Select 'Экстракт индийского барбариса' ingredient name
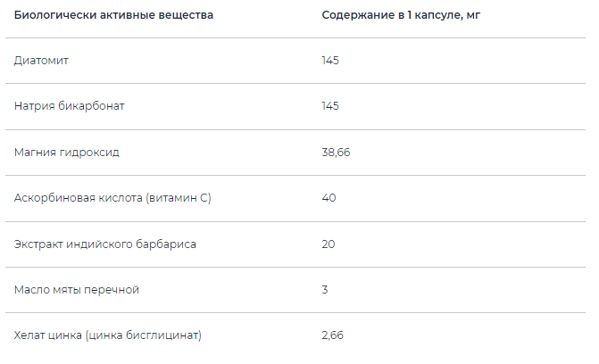 105,244
